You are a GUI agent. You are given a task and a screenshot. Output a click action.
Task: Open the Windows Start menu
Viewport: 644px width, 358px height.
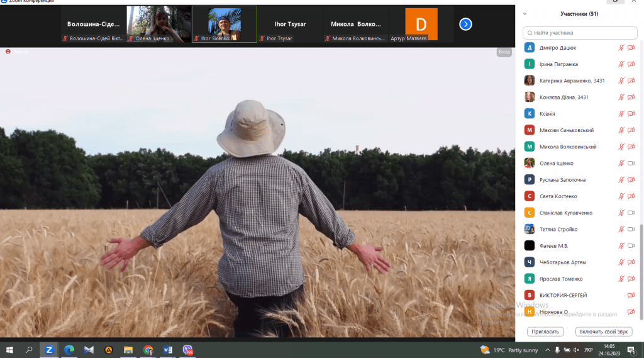9,350
